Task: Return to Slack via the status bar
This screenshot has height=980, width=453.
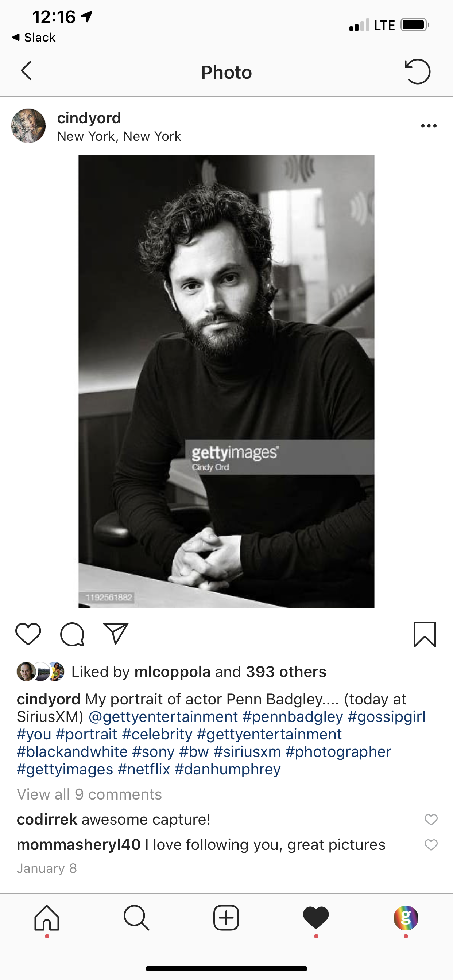Action: click(x=34, y=37)
